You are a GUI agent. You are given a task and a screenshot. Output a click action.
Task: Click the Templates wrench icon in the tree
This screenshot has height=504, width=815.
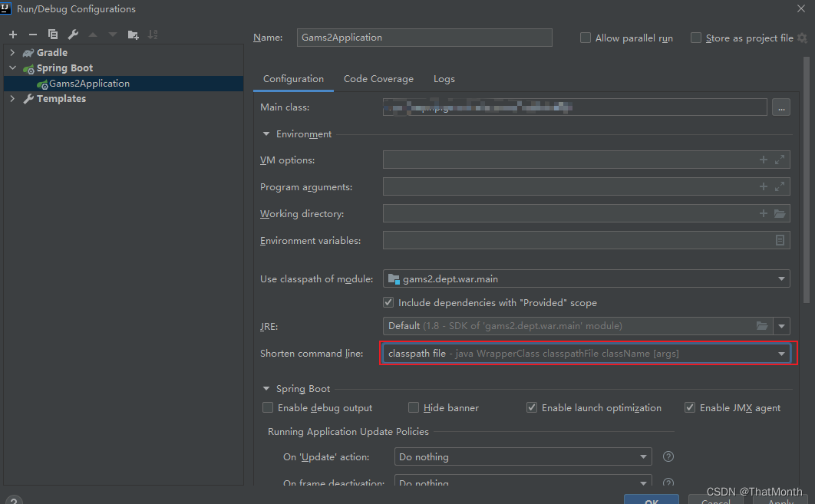tap(28, 99)
